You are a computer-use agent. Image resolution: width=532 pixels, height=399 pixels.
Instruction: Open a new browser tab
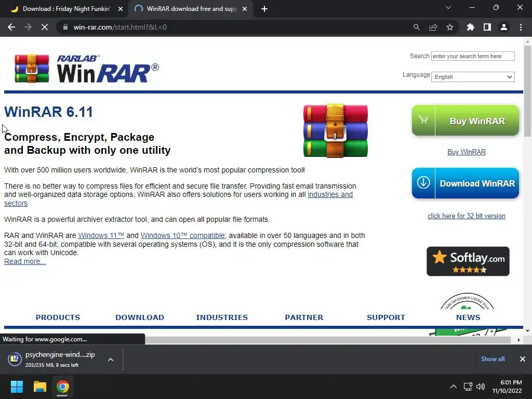pyautogui.click(x=264, y=9)
